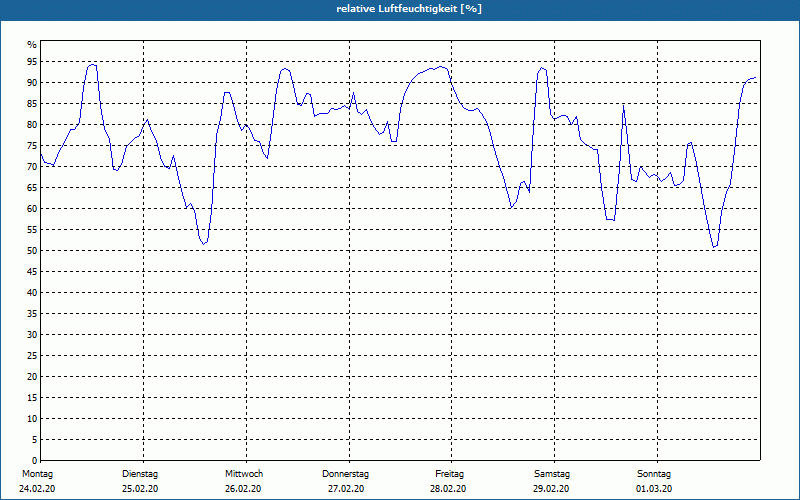Viewport: 800px width, 500px height.
Task: Click the Montag day label
Action: 37,474
